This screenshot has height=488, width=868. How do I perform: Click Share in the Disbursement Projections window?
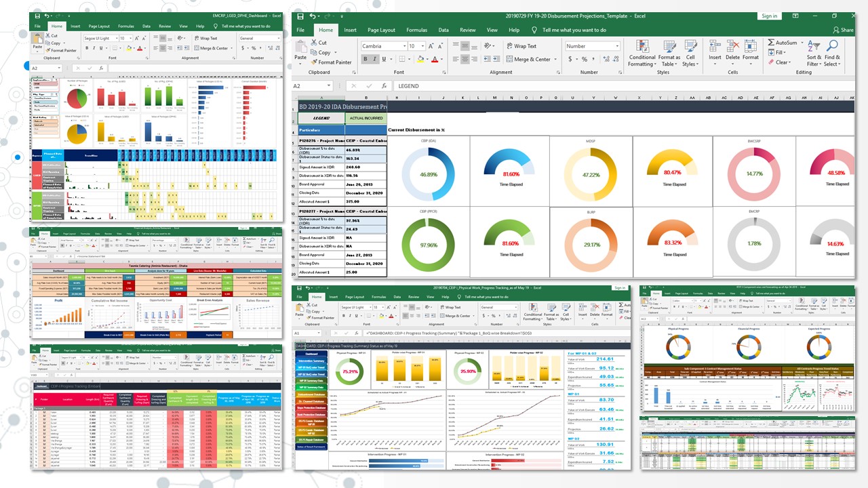[843, 30]
